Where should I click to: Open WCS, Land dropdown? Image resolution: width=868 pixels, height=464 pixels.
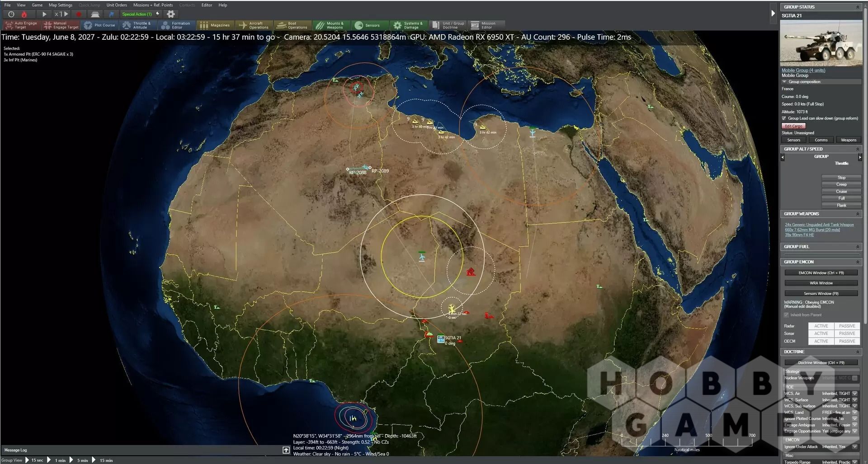point(854,412)
